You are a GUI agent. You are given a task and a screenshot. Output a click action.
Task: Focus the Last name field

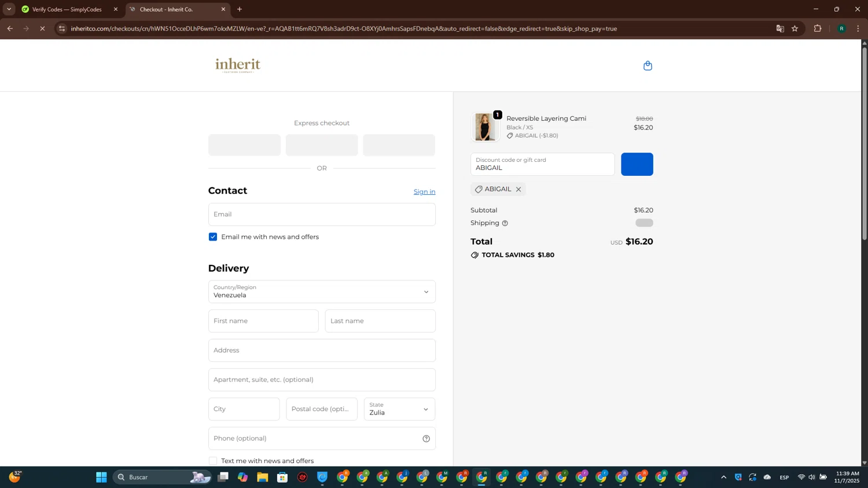380,321
